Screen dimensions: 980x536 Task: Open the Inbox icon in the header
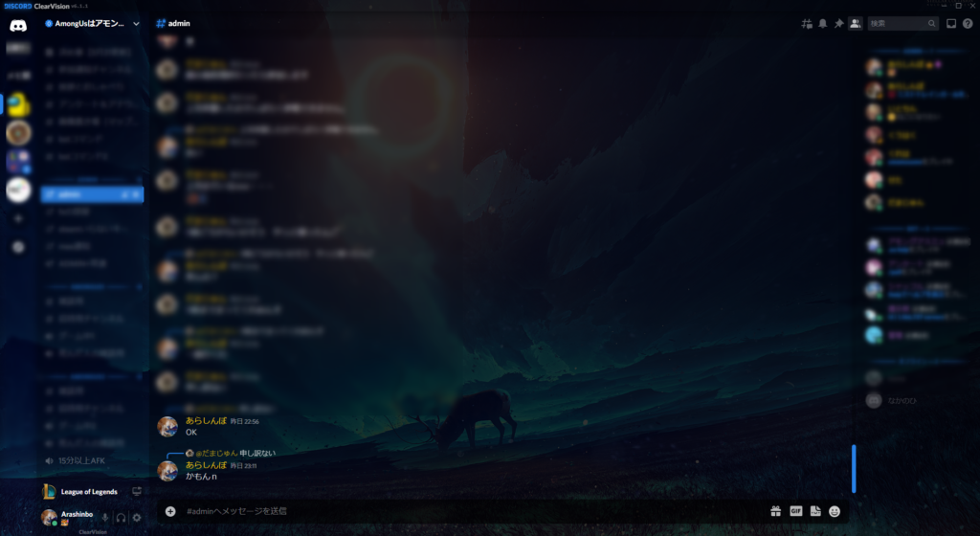click(x=951, y=23)
